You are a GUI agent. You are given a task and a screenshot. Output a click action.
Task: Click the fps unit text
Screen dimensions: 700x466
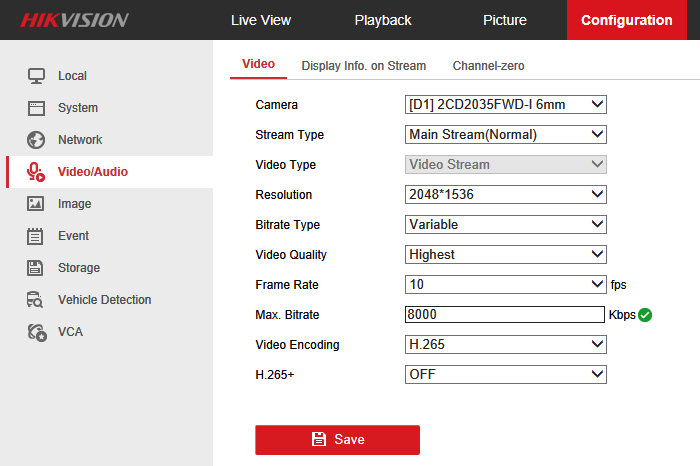(618, 285)
